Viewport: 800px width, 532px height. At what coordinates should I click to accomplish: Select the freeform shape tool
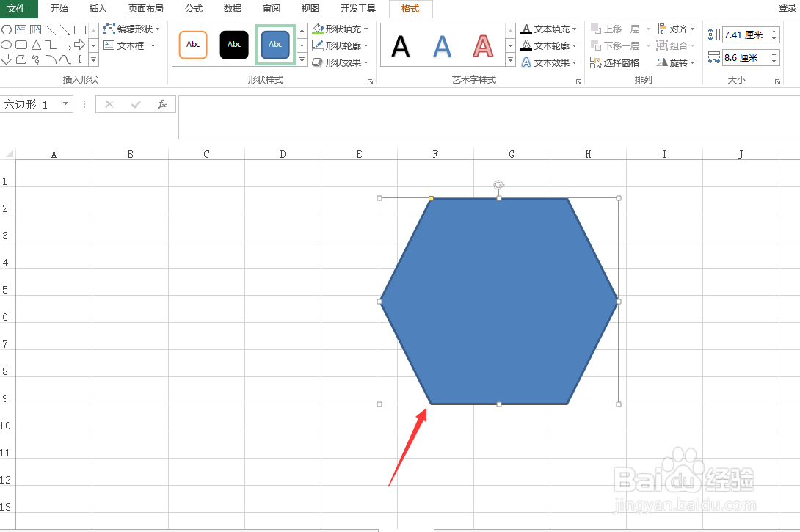tap(21, 59)
